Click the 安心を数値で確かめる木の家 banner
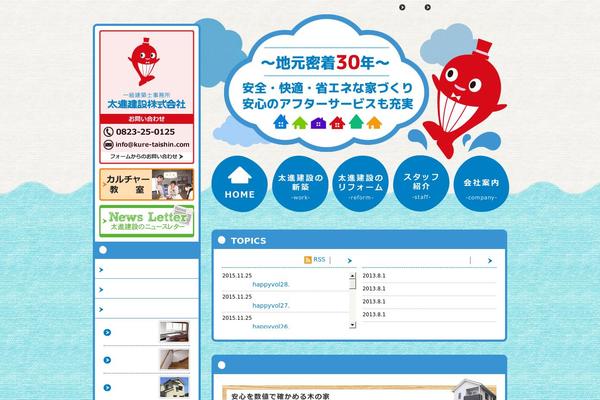This screenshot has width=600, height=400. [359, 393]
